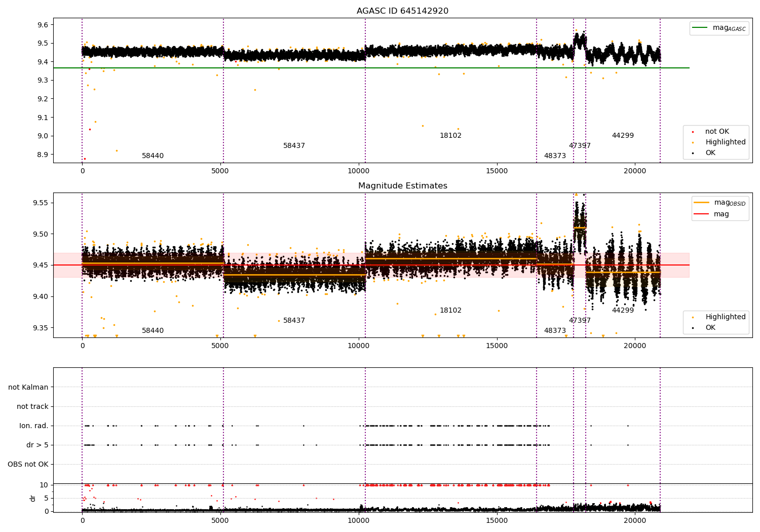Click OBSID label 44299 in the top plot
760x532 pixels.
click(x=623, y=136)
